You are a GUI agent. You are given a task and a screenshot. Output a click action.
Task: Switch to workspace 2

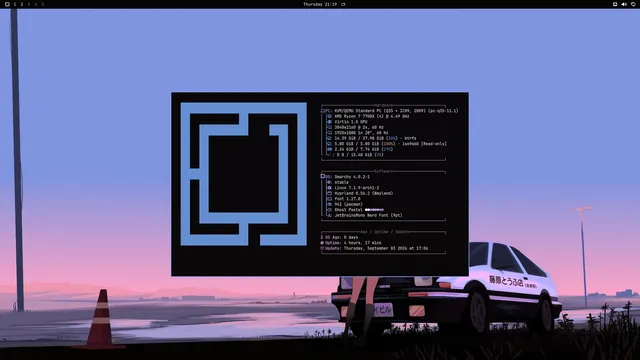tap(22, 4)
